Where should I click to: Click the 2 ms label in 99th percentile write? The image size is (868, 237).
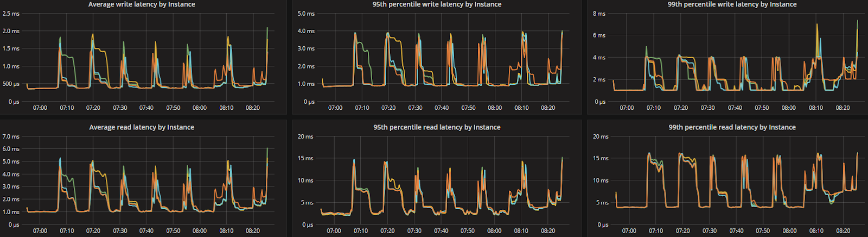point(599,79)
